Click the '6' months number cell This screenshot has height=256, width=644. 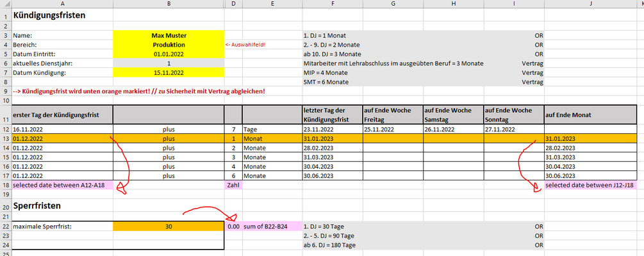pos(233,176)
